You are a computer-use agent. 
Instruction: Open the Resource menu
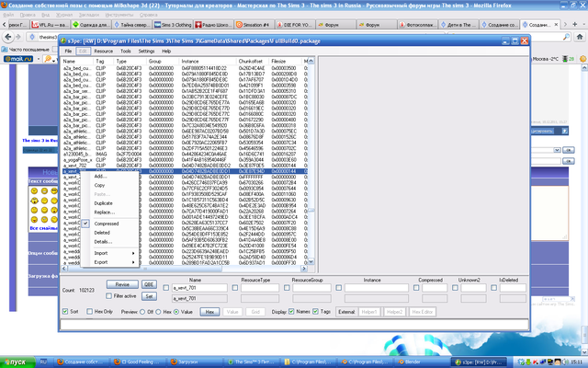tap(102, 52)
